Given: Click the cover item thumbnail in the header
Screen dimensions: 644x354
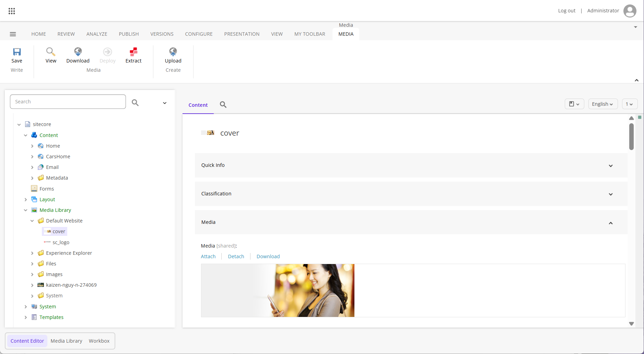Looking at the screenshot, I should (x=208, y=133).
